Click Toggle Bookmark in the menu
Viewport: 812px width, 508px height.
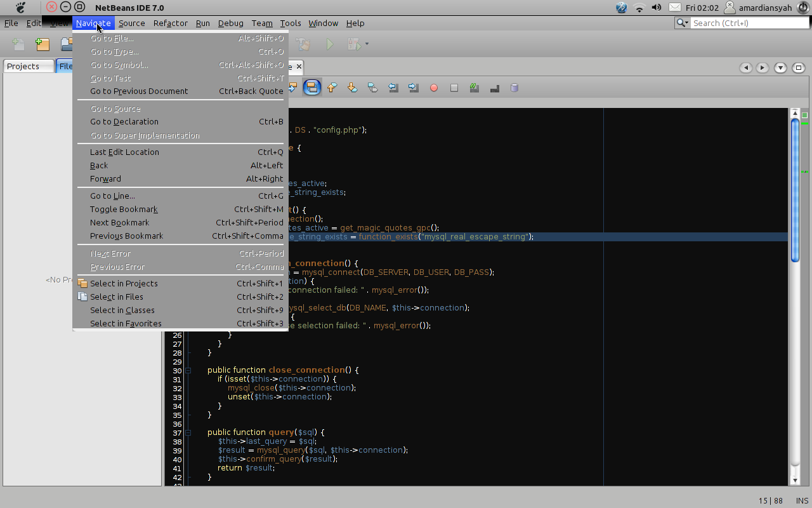(181, 210)
